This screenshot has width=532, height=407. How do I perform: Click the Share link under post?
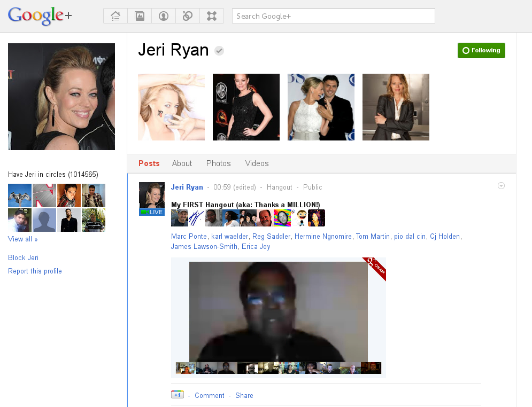(x=244, y=396)
